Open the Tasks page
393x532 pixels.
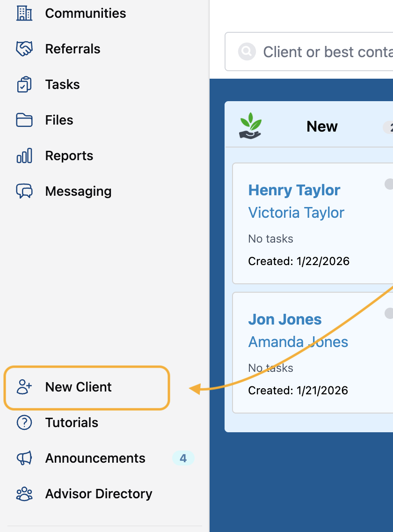tap(62, 84)
